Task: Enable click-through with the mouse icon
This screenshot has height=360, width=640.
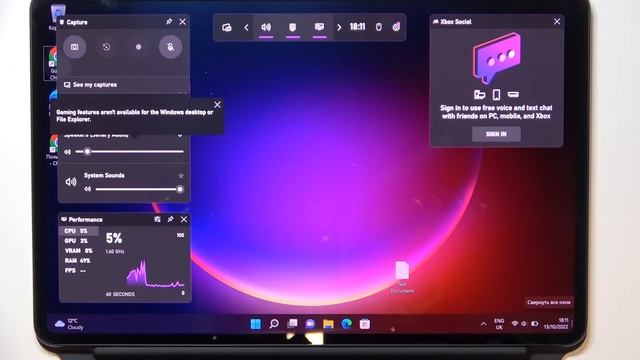Action: [x=379, y=27]
